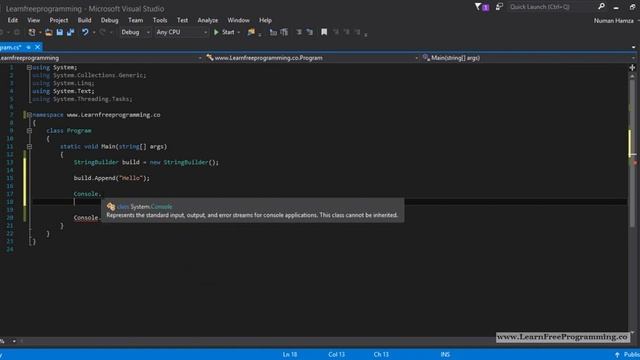This screenshot has height=360, width=640.
Task: Click the StringBuilder declaration code line
Action: point(146,162)
